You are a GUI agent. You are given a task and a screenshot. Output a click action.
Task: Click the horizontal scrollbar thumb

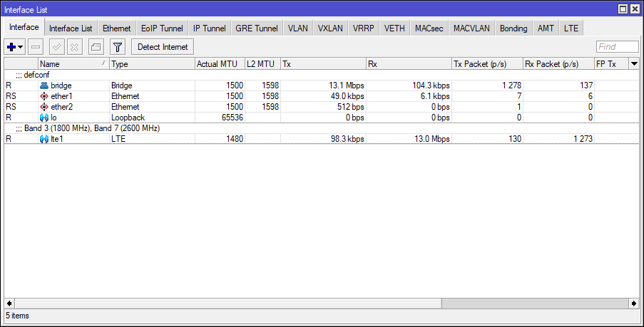[228, 303]
